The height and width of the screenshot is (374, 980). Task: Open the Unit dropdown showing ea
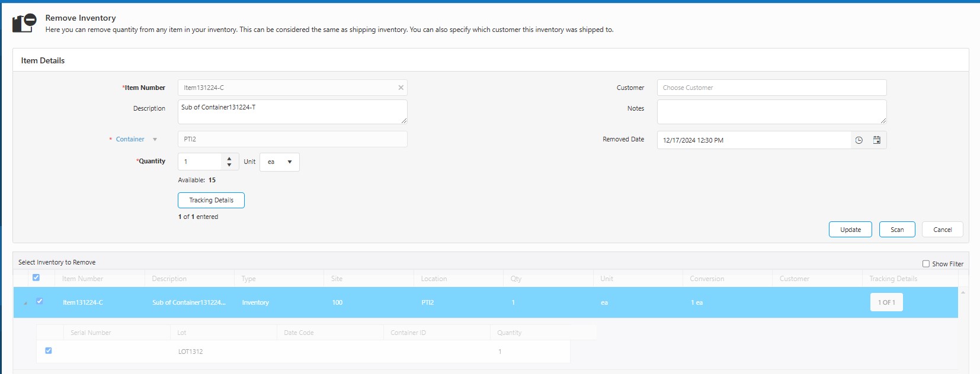[280, 162]
